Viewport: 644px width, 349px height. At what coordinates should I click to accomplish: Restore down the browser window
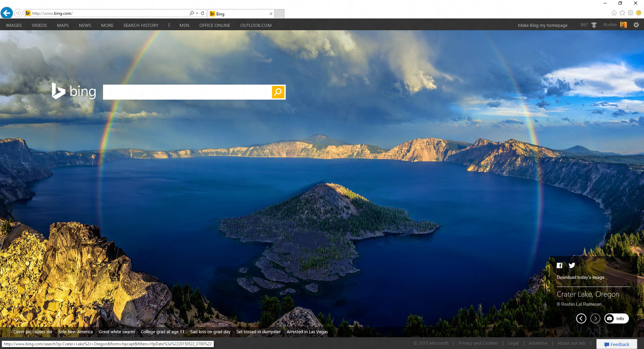coord(620,3)
